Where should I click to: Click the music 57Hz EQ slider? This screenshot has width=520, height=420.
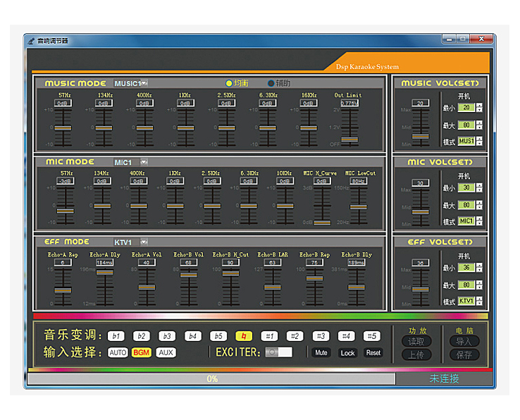click(64, 128)
